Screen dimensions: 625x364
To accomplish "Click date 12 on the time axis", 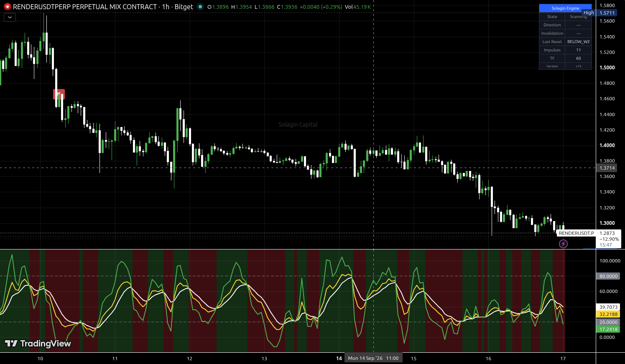I will pos(189,359).
